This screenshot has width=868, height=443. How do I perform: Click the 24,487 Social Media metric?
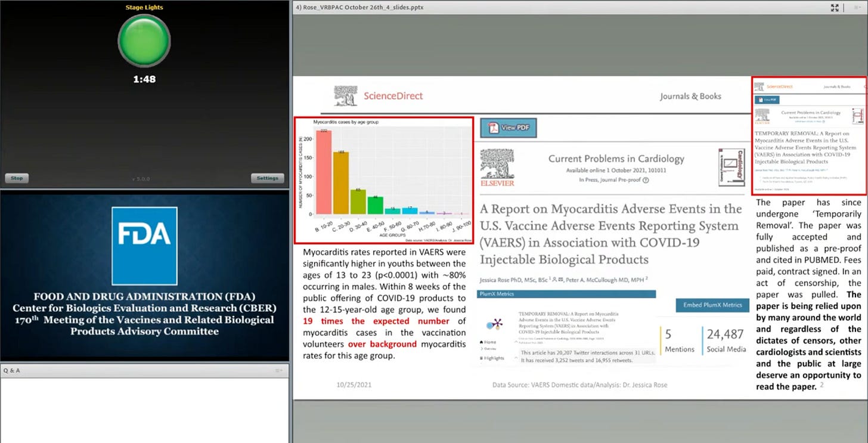tap(726, 340)
